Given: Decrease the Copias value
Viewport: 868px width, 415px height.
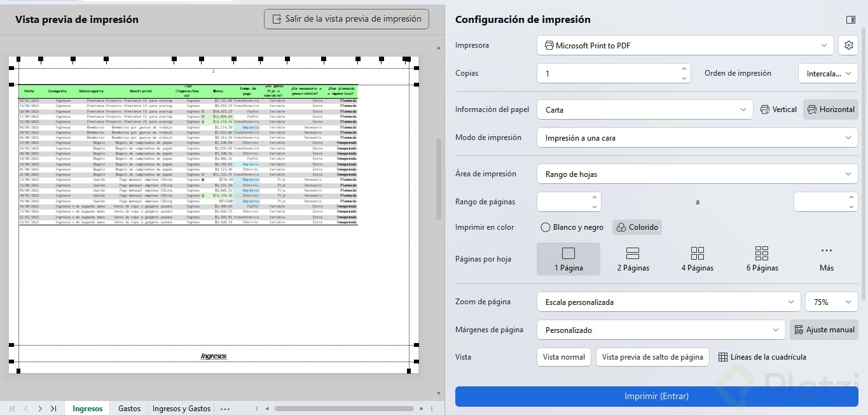Looking at the screenshot, I should (684, 78).
